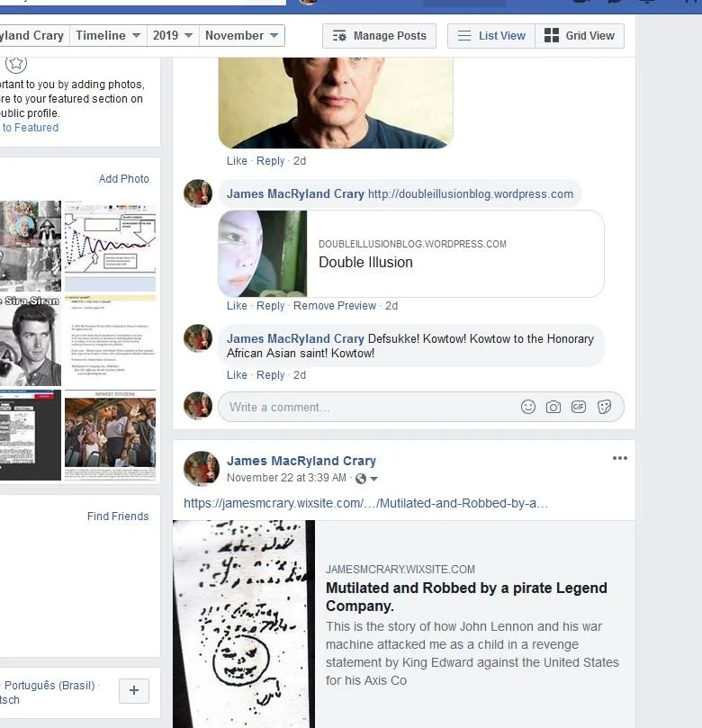Open the Sira Siran photo thumbnail
702x728 pixels.
[31, 340]
